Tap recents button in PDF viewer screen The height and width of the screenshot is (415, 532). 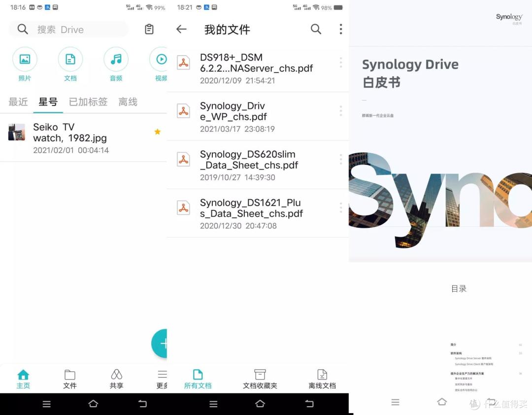(395, 402)
